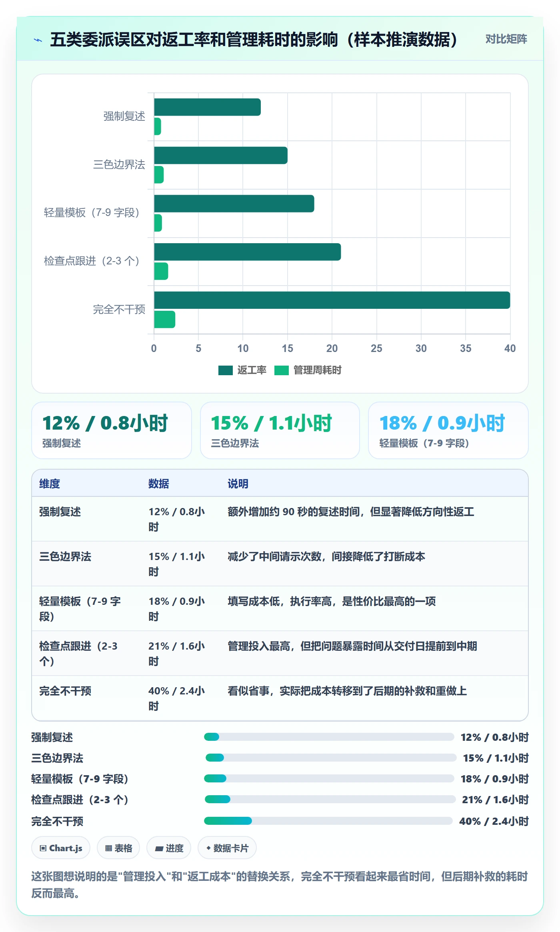Click the 进度 tag chip
The width and height of the screenshot is (560, 932).
click(169, 848)
